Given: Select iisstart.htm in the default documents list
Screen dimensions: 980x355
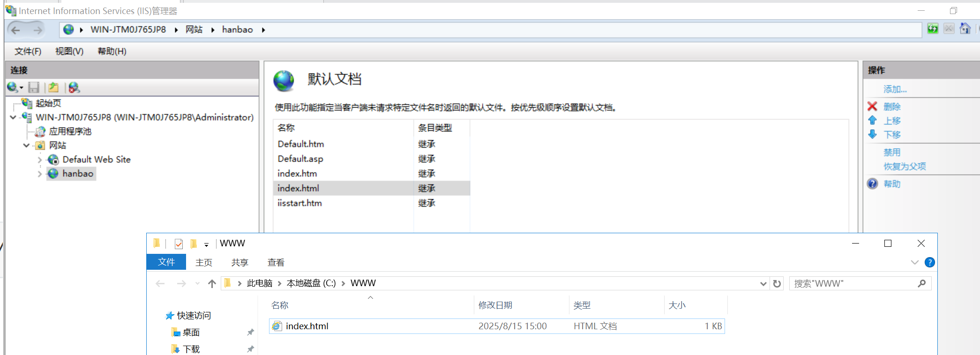Looking at the screenshot, I should [299, 203].
